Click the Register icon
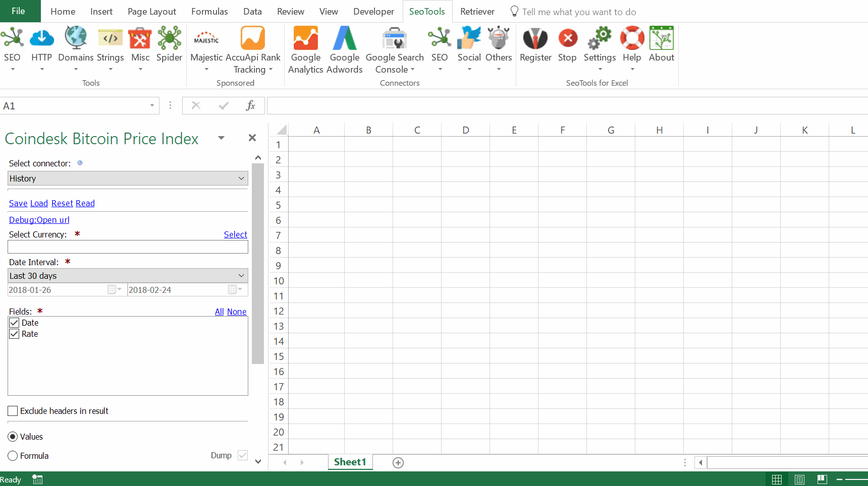The image size is (868, 486). pyautogui.click(x=535, y=38)
